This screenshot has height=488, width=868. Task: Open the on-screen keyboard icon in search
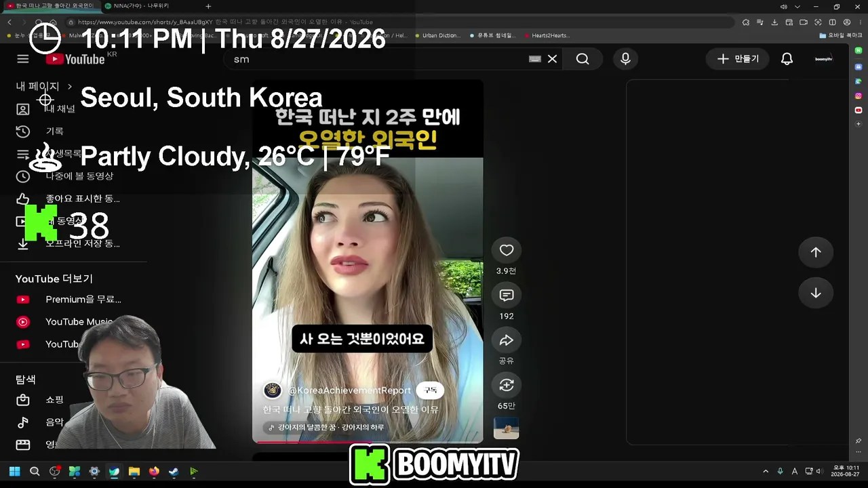click(535, 59)
